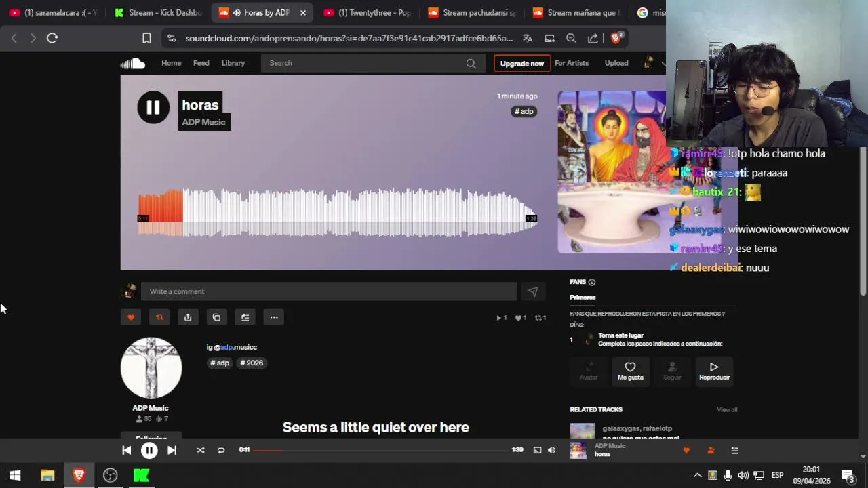868x488 pixels.
Task: Unlike the track with the player bar heart
Action: click(x=686, y=450)
